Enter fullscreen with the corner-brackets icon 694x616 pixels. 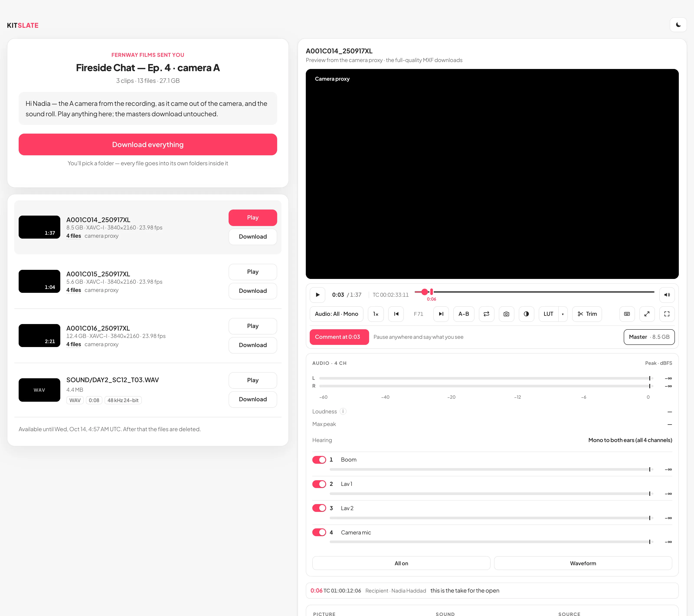point(667,314)
